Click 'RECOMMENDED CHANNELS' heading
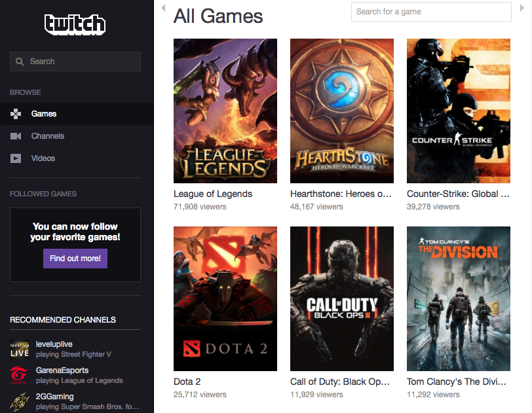The image size is (532, 413). pos(63,320)
